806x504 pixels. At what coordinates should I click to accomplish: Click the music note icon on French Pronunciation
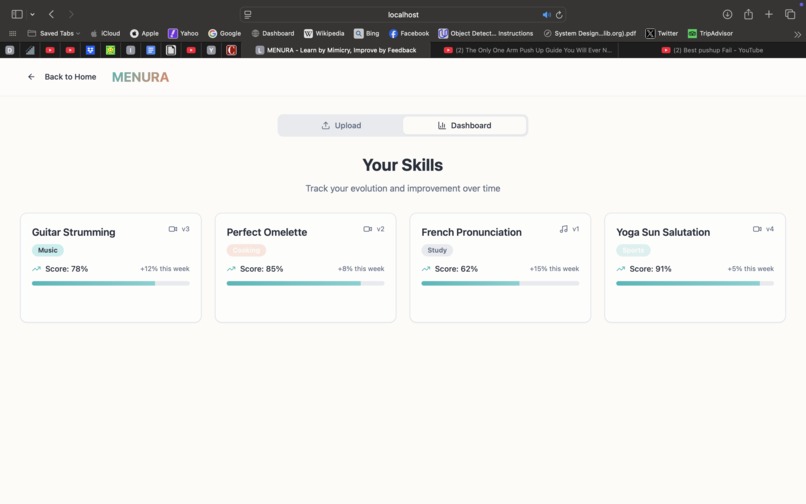pos(564,229)
